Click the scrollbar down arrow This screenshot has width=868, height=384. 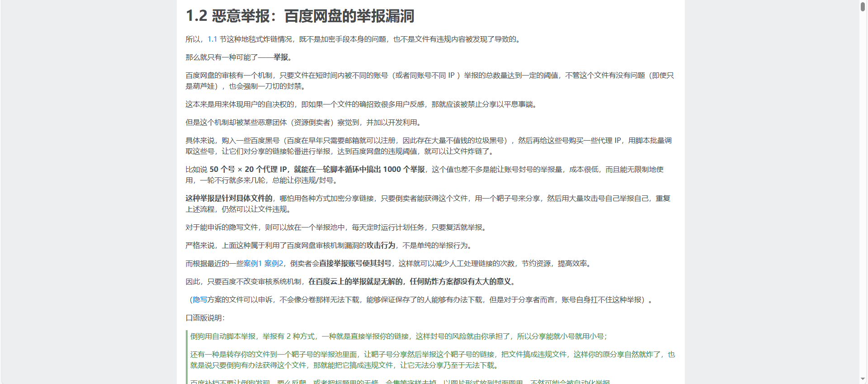pos(863,379)
